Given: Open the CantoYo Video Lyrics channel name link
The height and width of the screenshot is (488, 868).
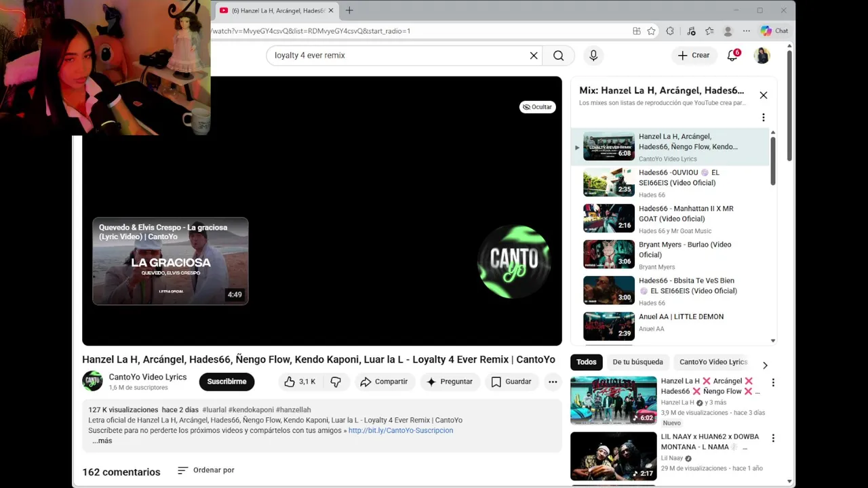Looking at the screenshot, I should tap(148, 377).
